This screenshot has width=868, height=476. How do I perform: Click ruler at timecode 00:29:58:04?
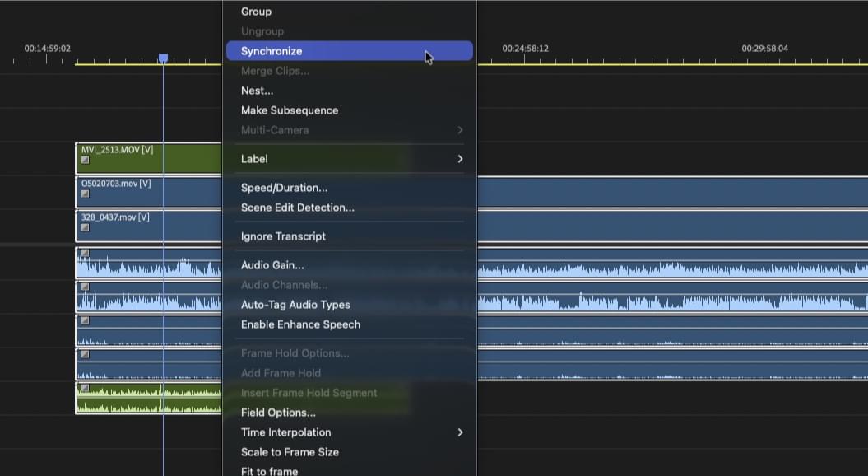click(x=764, y=49)
